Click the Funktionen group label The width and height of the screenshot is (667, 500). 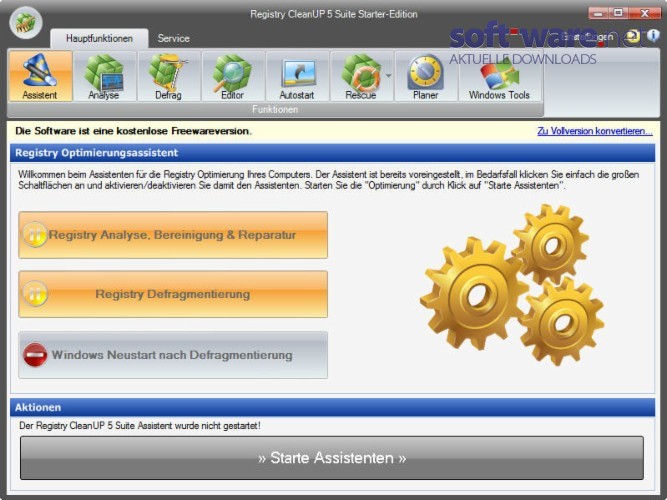coord(275,109)
